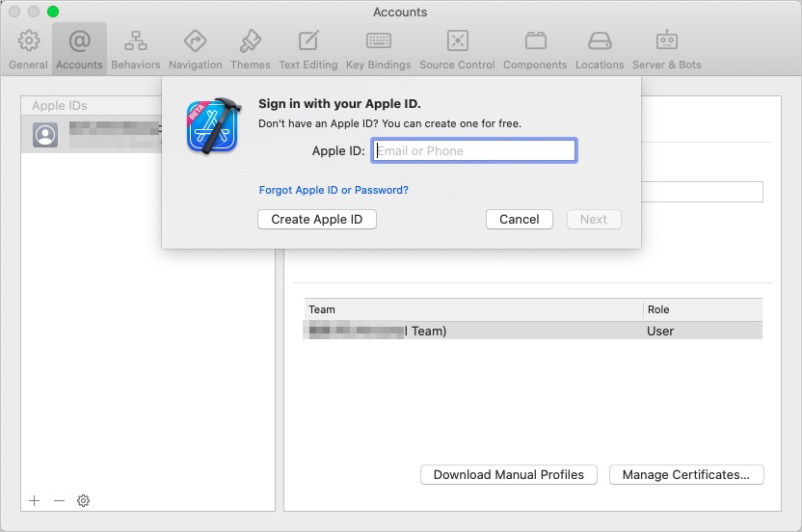Select the Behaviors preferences icon
The height and width of the screenshot is (532, 802).
(136, 48)
